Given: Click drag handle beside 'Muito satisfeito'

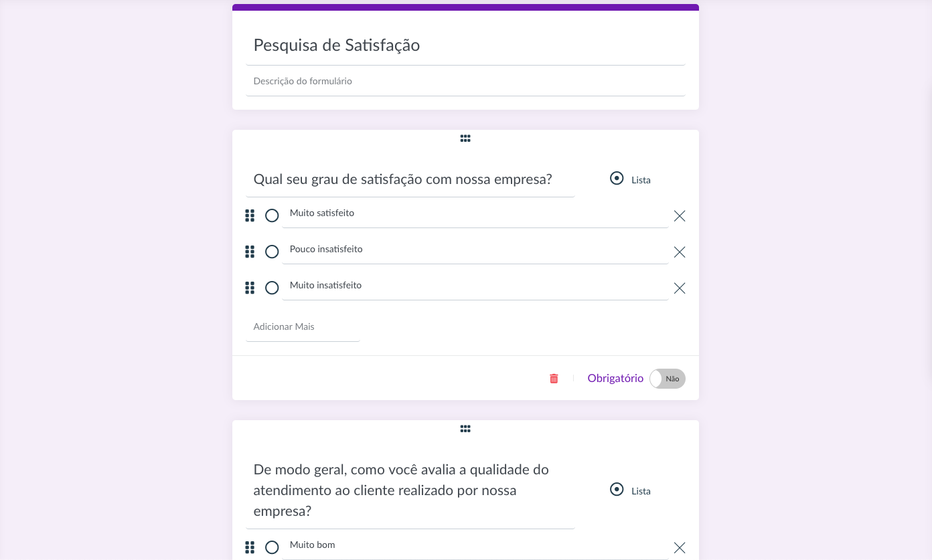Looking at the screenshot, I should (250, 215).
